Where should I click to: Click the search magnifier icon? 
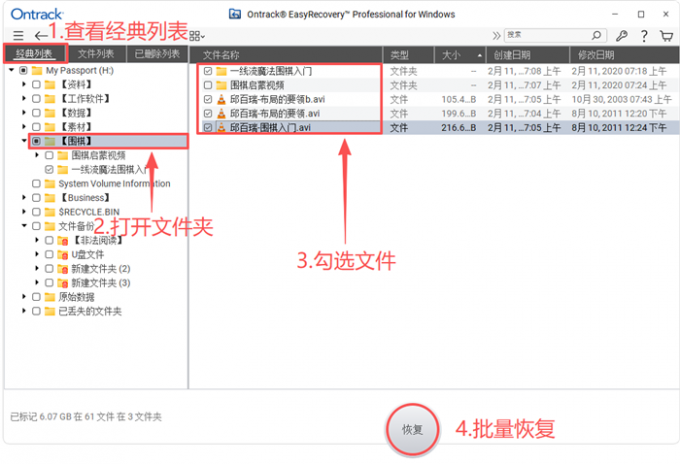[596, 35]
